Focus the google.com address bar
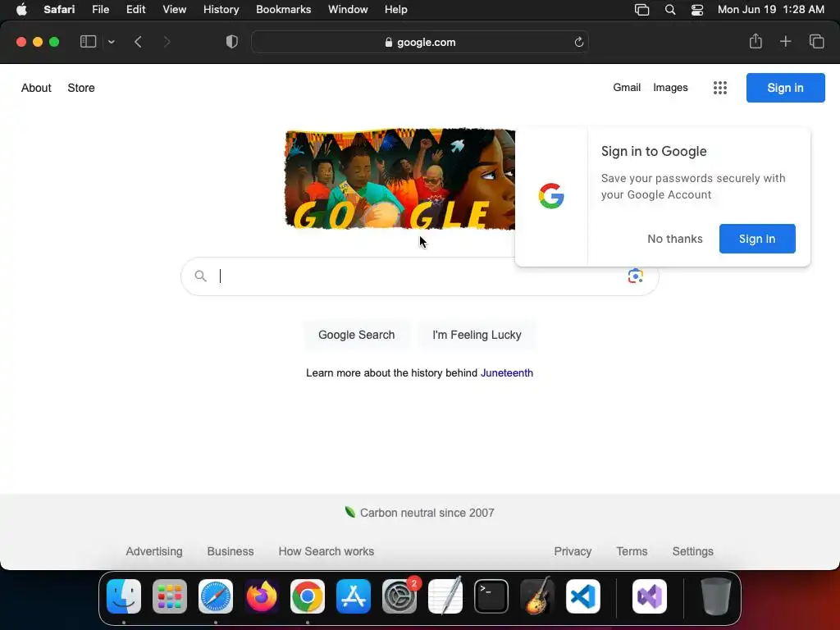 pos(420,42)
